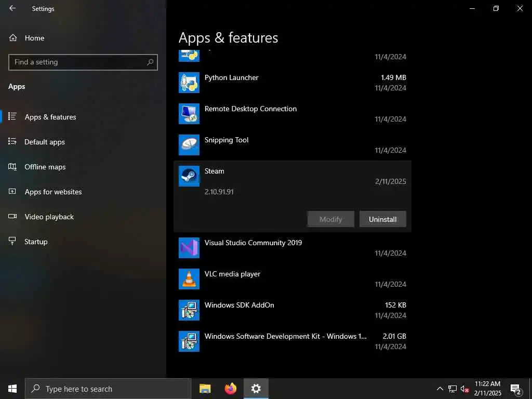Click the Steam app icon
532x399 pixels.
pyautogui.click(x=189, y=176)
